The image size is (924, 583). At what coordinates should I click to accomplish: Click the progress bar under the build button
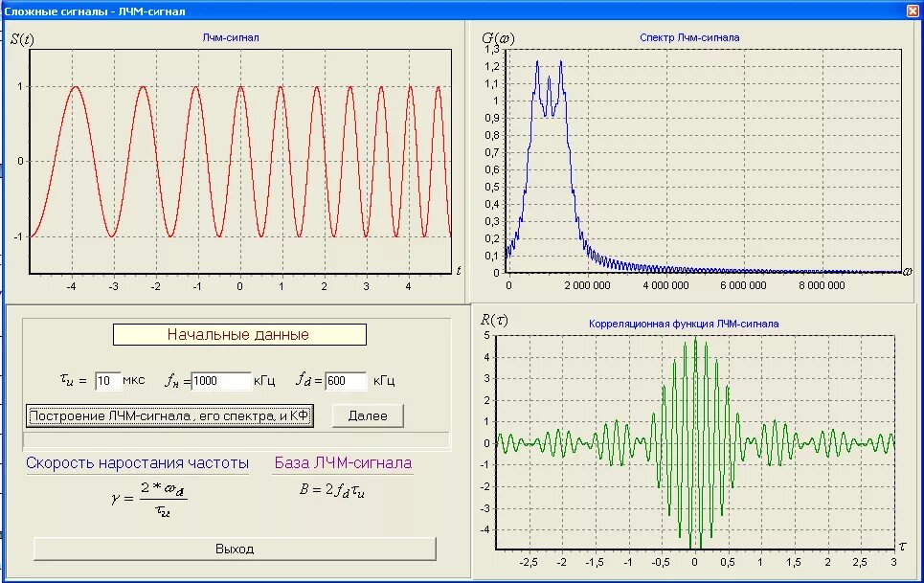click(236, 440)
